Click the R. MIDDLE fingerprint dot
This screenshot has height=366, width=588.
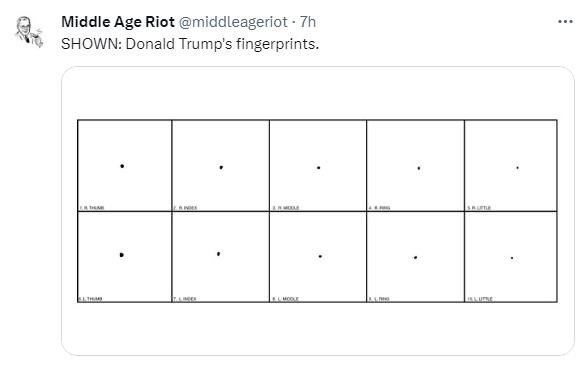pos(319,168)
